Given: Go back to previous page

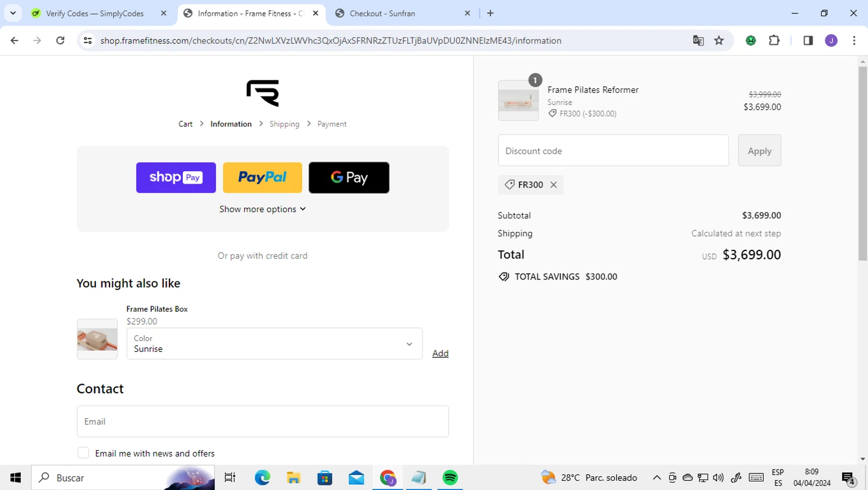Looking at the screenshot, I should coord(14,40).
